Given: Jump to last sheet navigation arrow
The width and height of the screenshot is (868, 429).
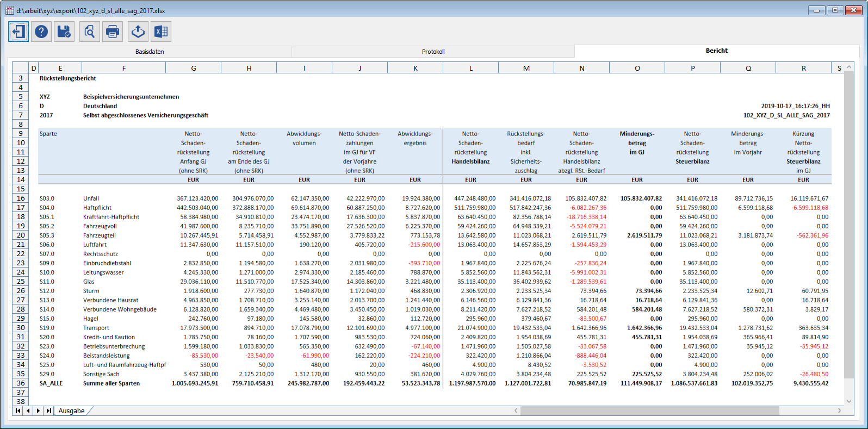Looking at the screenshot, I should point(48,411).
